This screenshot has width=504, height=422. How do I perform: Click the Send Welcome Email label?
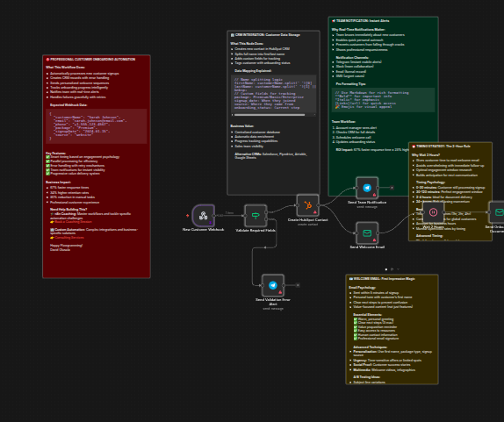(367, 247)
